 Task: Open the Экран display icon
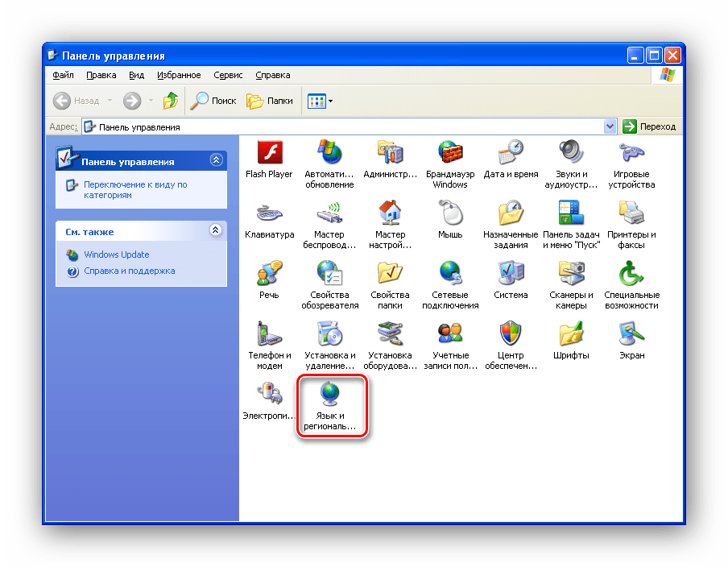pos(631,334)
